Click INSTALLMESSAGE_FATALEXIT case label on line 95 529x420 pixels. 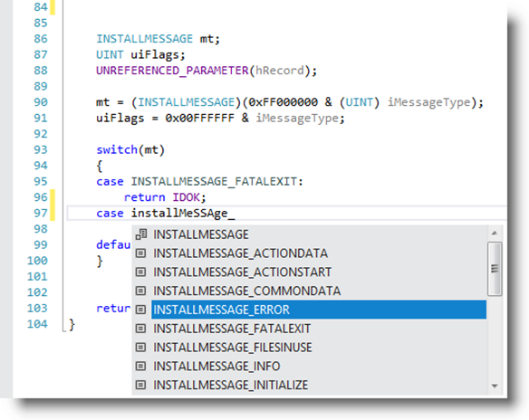[x=214, y=181]
